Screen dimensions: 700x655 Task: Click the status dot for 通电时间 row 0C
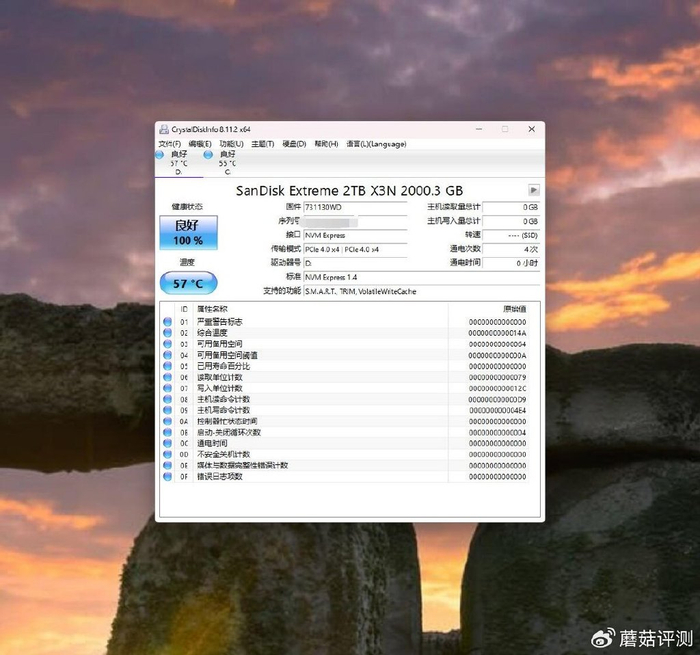(167, 443)
